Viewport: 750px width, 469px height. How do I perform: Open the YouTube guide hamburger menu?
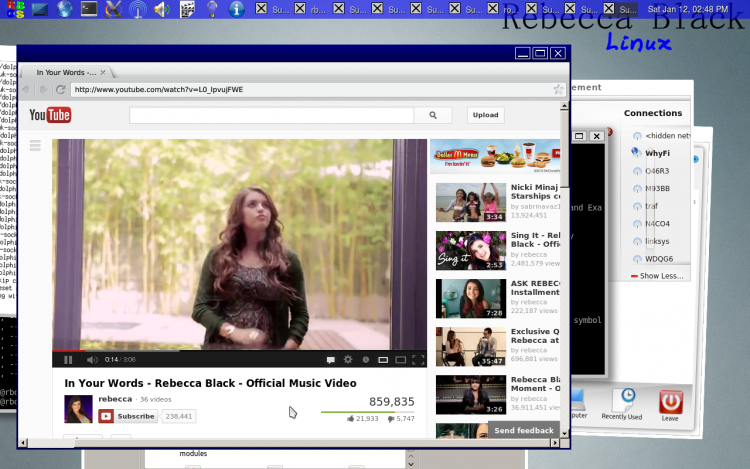click(35, 145)
